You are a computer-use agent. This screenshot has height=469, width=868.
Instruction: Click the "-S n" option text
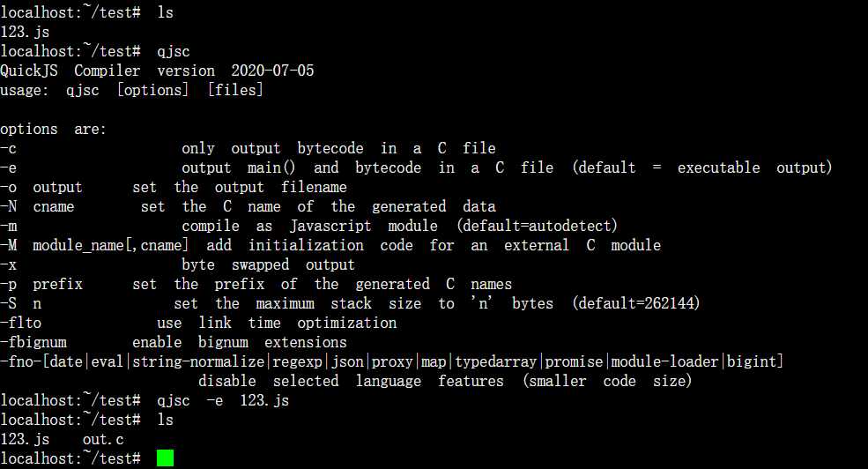[x=20, y=303]
